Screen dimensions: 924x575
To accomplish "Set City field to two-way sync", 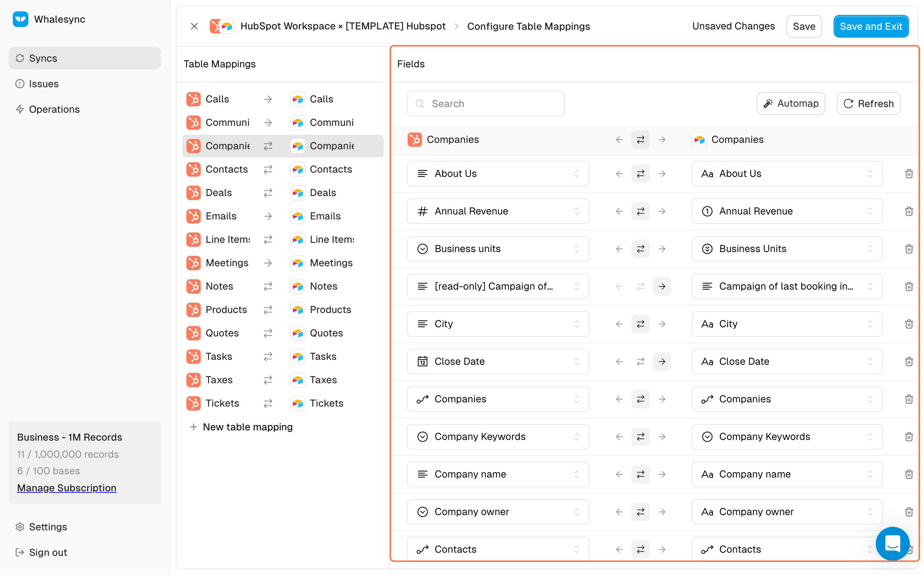I will coord(640,324).
